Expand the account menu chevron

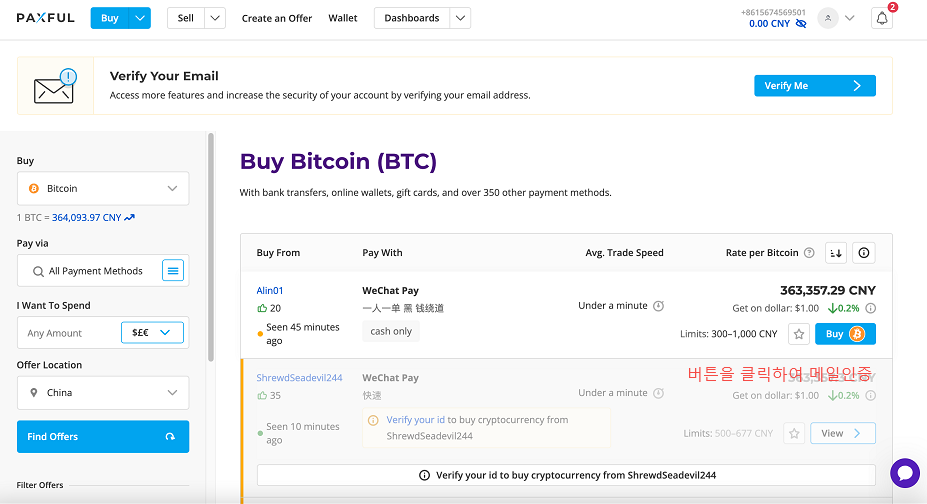[x=850, y=18]
